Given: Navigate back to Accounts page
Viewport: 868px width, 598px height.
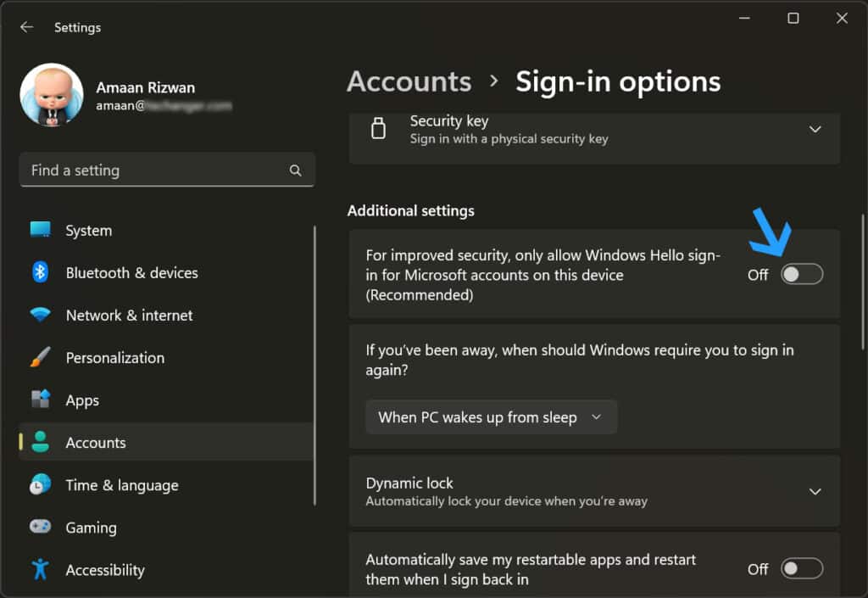Looking at the screenshot, I should click(x=409, y=81).
